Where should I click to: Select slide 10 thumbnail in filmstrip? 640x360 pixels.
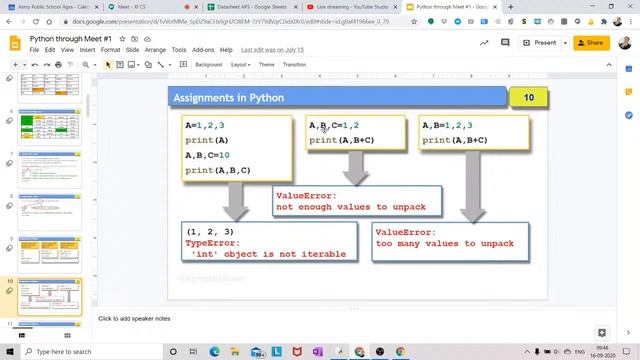pyautogui.click(x=49, y=297)
